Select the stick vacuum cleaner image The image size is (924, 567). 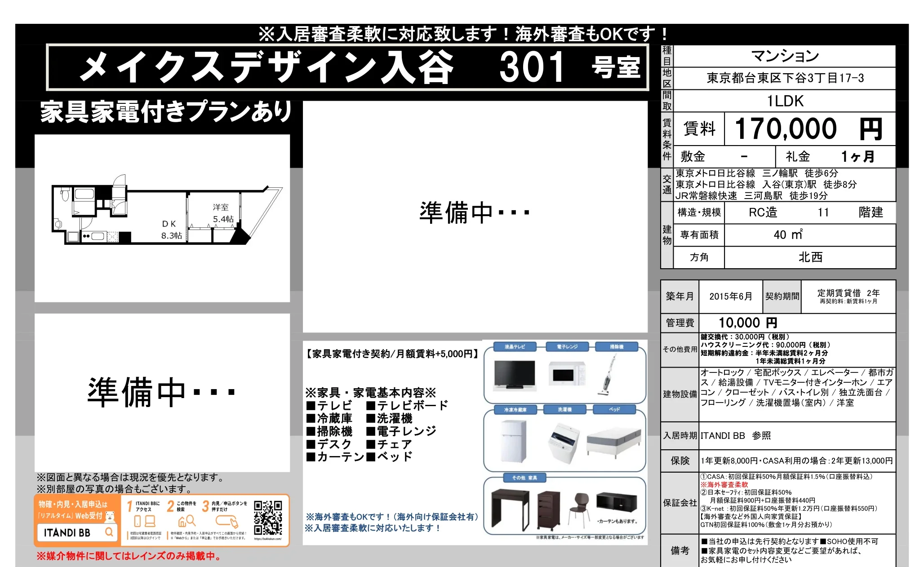click(x=608, y=375)
